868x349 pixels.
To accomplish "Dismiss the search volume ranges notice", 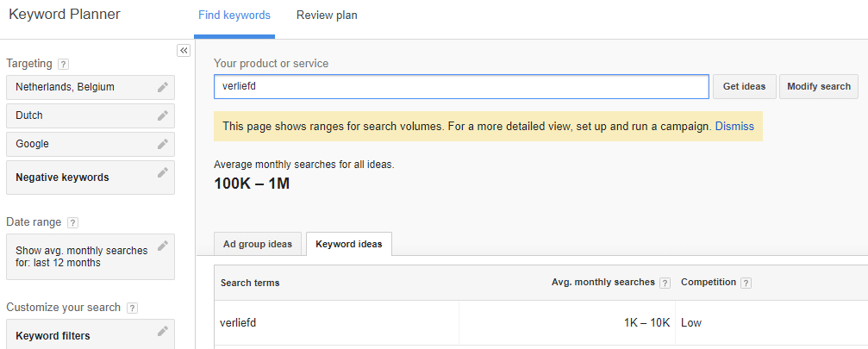I will pyautogui.click(x=734, y=126).
